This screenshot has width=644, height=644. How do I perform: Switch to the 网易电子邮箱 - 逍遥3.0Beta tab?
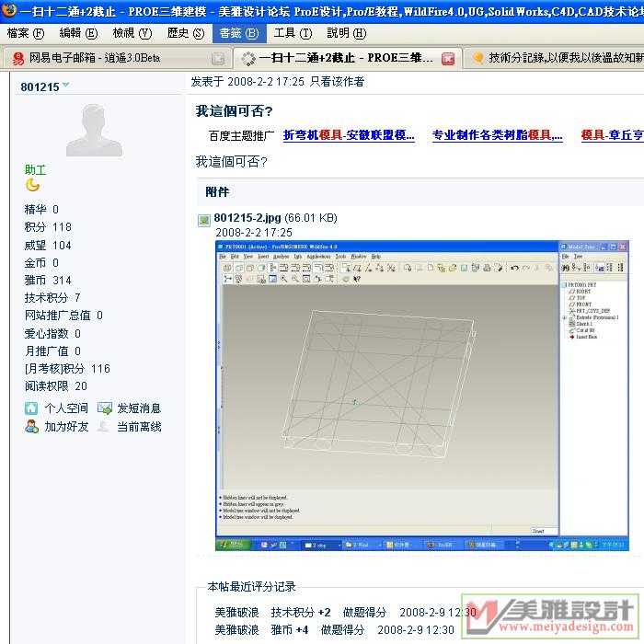116,58
